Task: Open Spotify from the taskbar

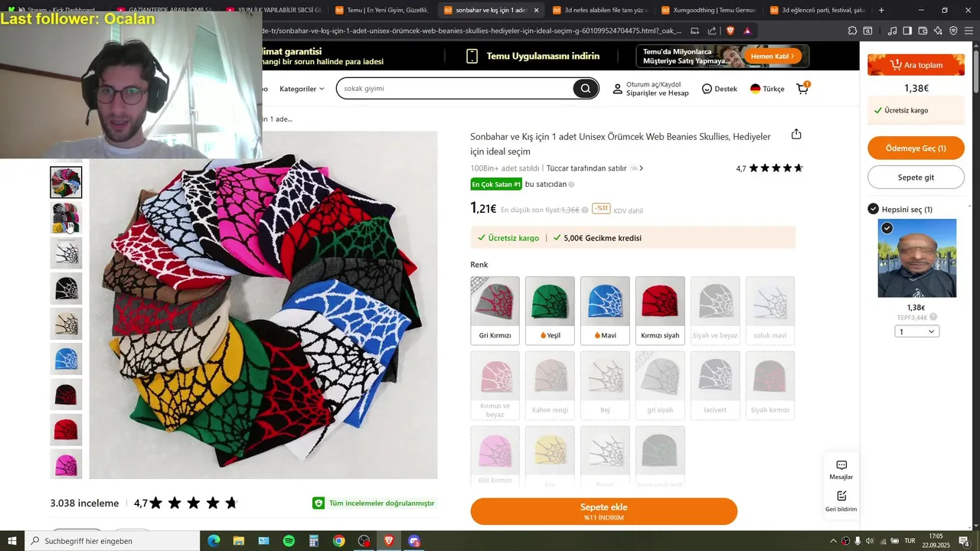Action: pyautogui.click(x=289, y=541)
